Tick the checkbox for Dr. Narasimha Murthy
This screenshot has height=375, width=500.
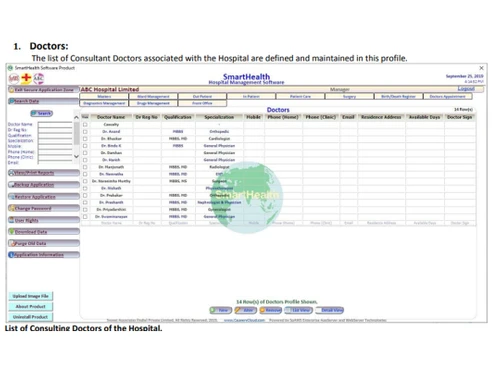pos(85,181)
